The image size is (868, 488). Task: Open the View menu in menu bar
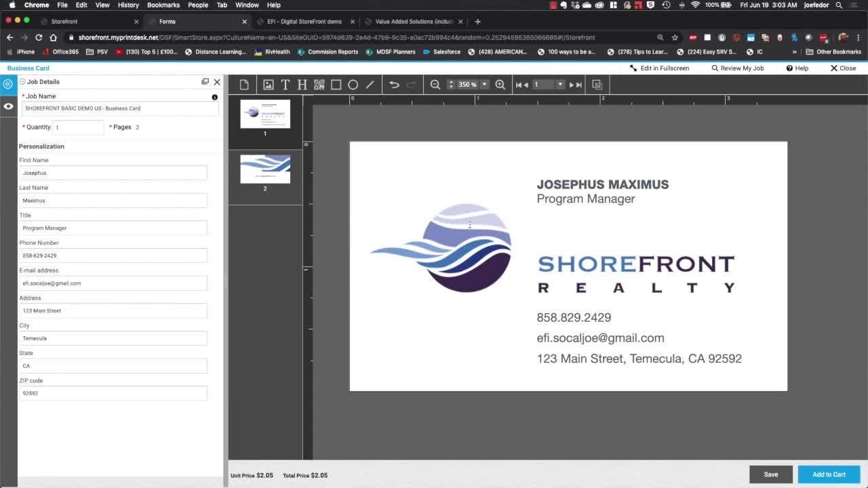(x=102, y=5)
